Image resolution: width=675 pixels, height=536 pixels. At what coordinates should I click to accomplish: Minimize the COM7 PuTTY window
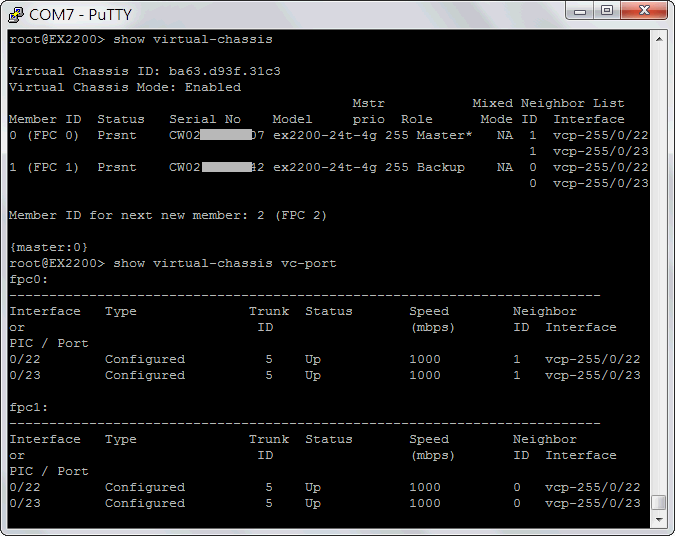[579, 10]
